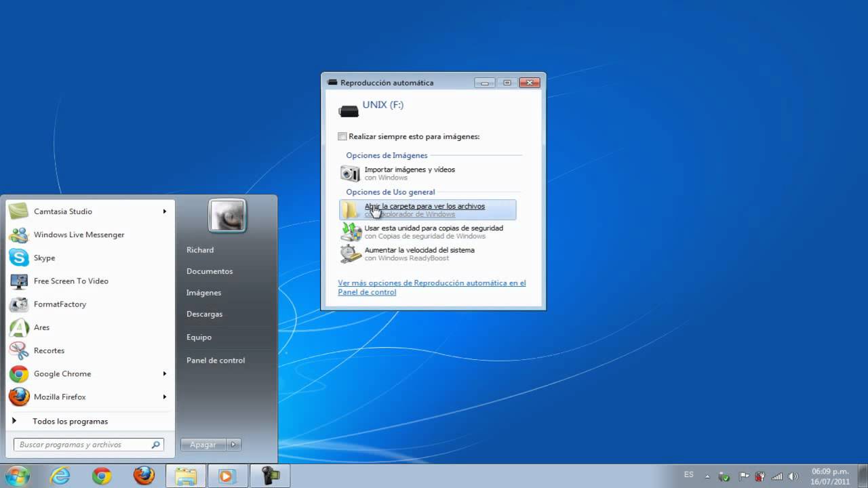Open Ares from the Start menu

[89, 327]
